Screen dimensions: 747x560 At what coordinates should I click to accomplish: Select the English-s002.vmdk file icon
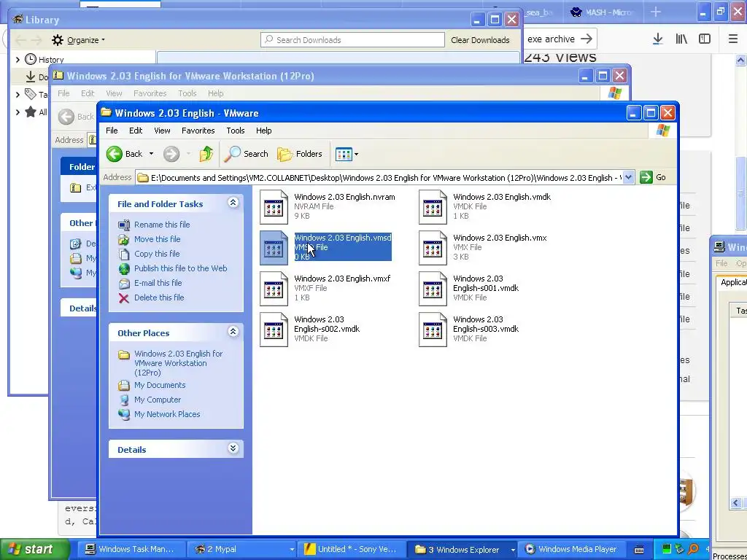[274, 330]
